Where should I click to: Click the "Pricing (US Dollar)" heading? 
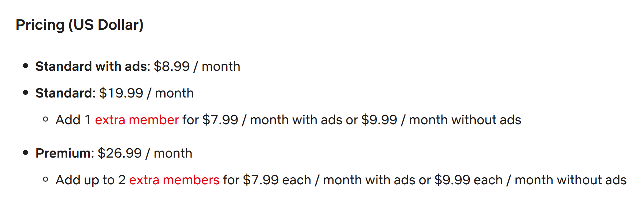(x=79, y=25)
